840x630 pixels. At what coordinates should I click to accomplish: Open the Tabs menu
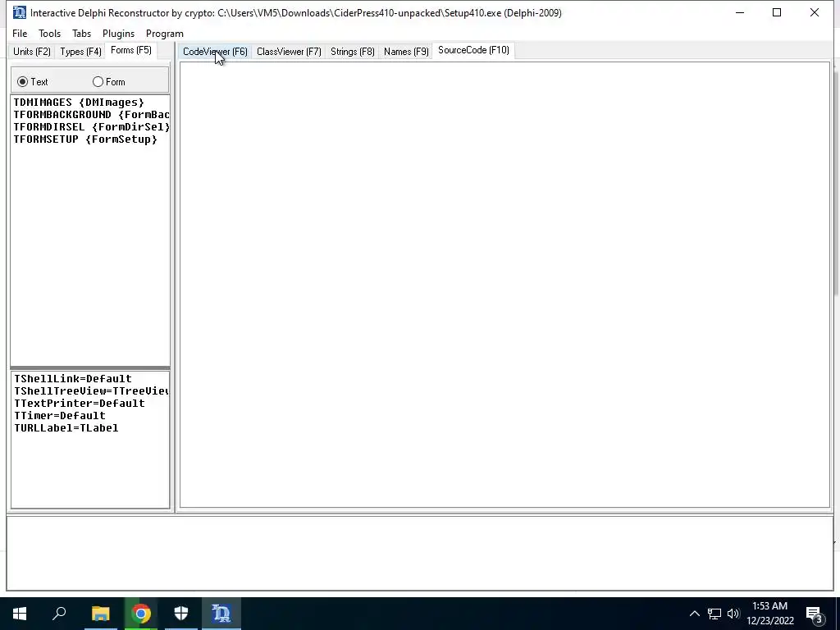point(81,33)
